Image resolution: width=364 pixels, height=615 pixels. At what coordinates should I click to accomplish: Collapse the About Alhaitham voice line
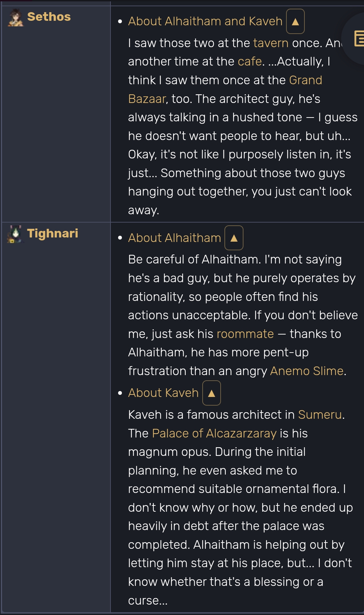234,238
